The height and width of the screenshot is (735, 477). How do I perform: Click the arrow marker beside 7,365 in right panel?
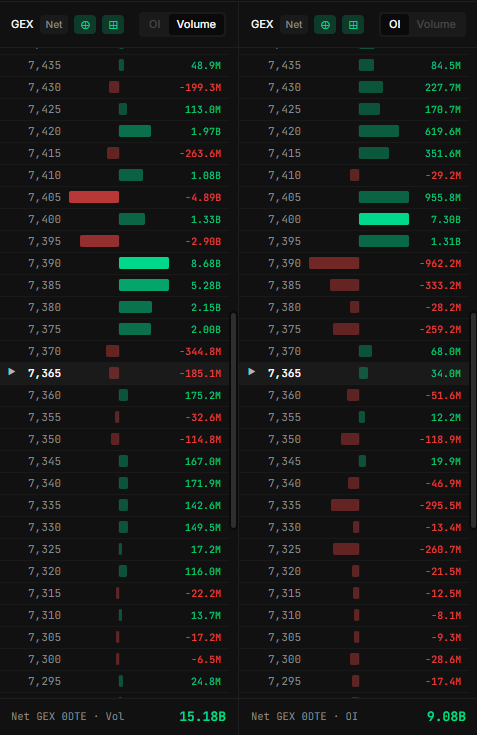tap(252, 372)
